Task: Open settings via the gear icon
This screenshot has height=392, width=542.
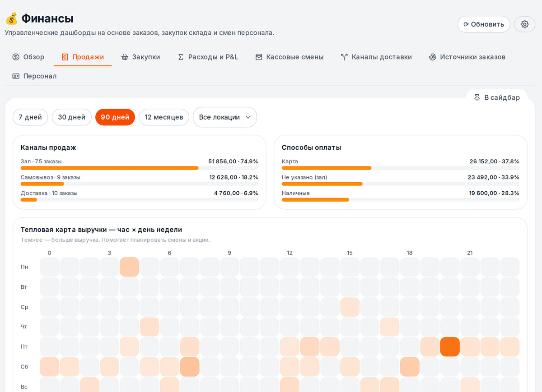Action: [x=524, y=24]
